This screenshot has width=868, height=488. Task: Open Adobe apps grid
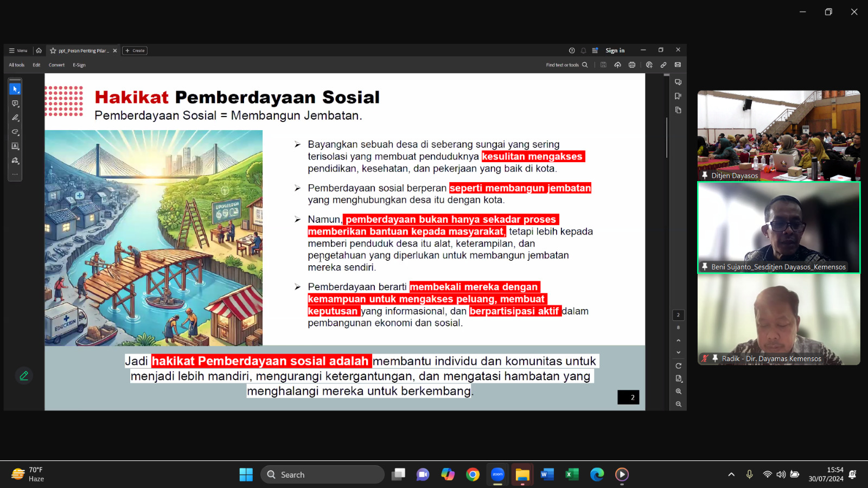pyautogui.click(x=595, y=50)
